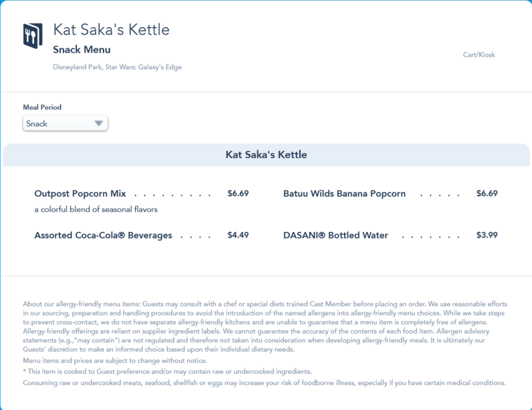This screenshot has height=410, width=532.
Task: Click the Meal Period label
Action: (42, 107)
